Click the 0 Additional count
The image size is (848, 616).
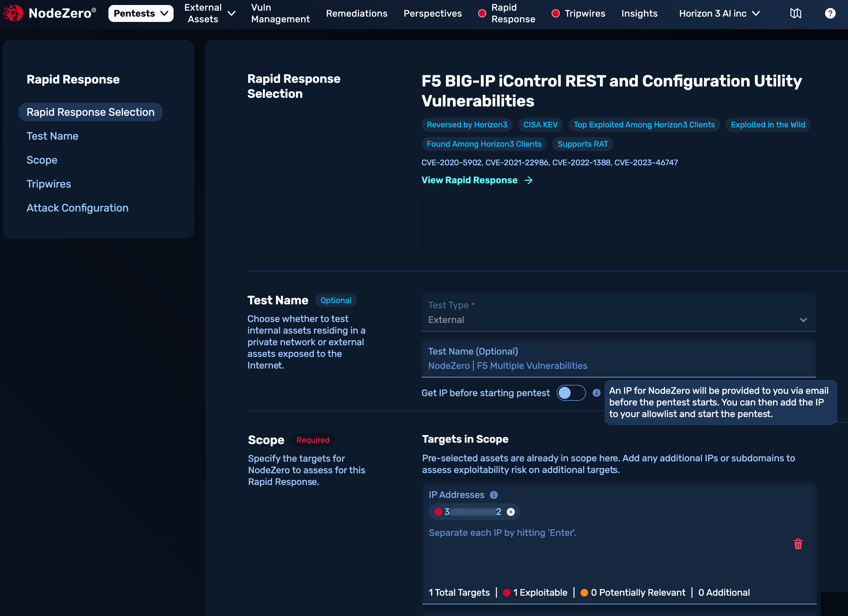pos(724,592)
